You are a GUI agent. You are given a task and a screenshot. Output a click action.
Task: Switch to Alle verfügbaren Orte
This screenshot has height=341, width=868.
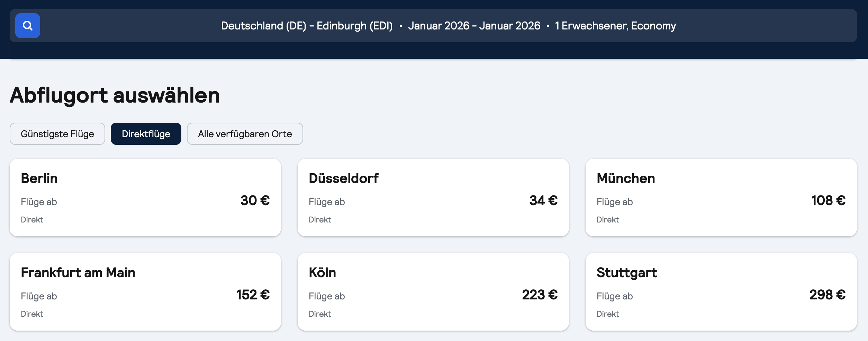245,134
